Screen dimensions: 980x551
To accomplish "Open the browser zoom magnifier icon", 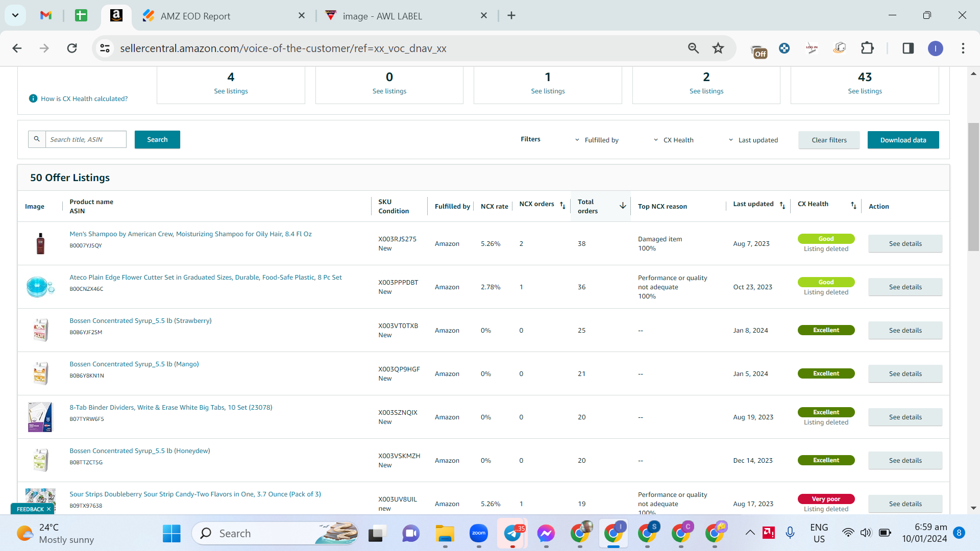I will (693, 48).
